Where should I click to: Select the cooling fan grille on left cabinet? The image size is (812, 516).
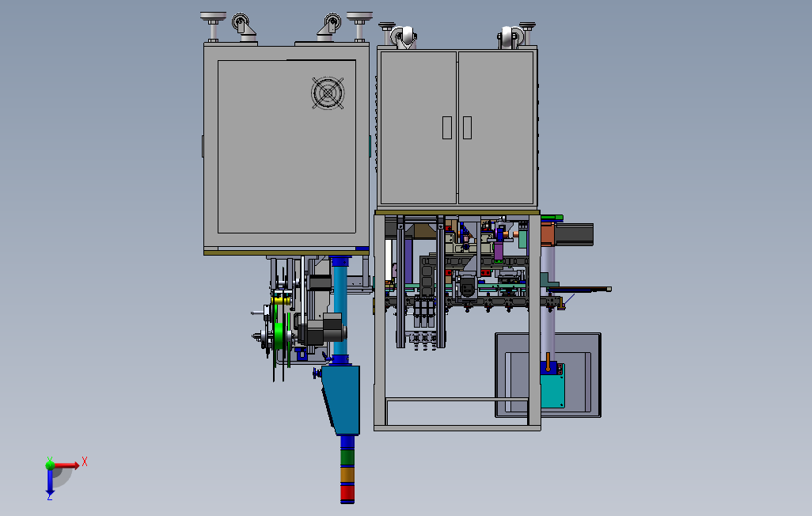point(328,93)
